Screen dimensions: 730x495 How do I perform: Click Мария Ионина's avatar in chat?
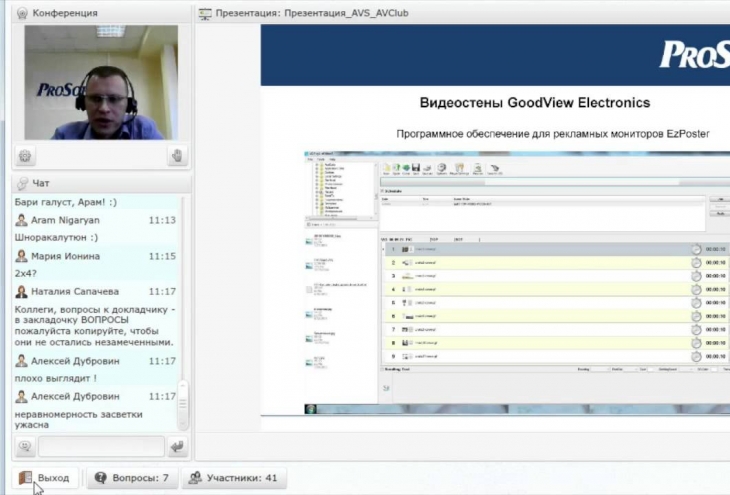pyautogui.click(x=21, y=256)
